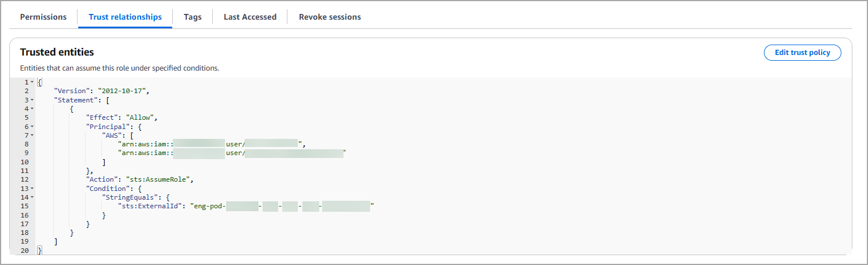Fold the Principal block on line 6
The height and width of the screenshot is (265, 868).
click(32, 127)
